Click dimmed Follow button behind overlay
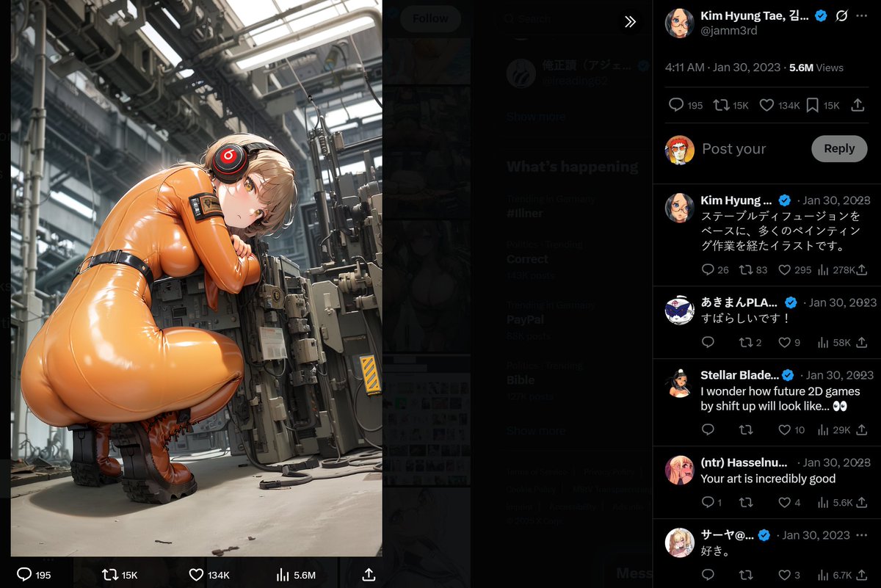This screenshot has height=588, width=881. click(430, 18)
